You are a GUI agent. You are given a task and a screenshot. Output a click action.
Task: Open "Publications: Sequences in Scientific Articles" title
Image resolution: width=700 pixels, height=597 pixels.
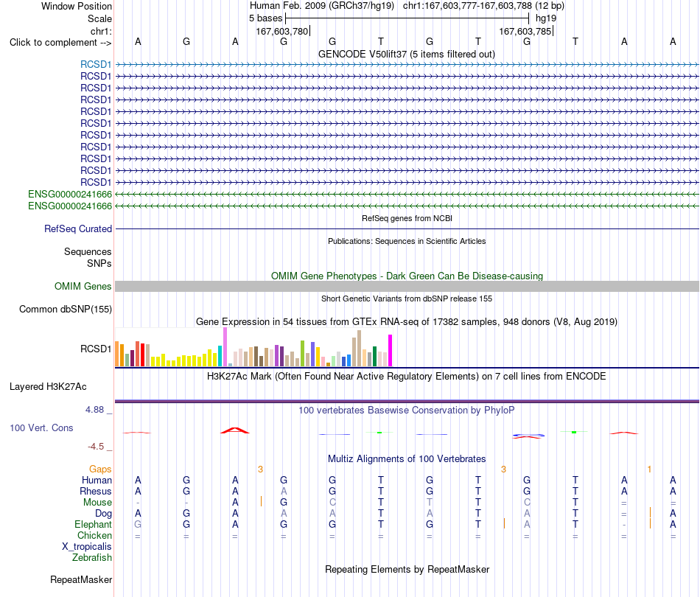pyautogui.click(x=407, y=241)
